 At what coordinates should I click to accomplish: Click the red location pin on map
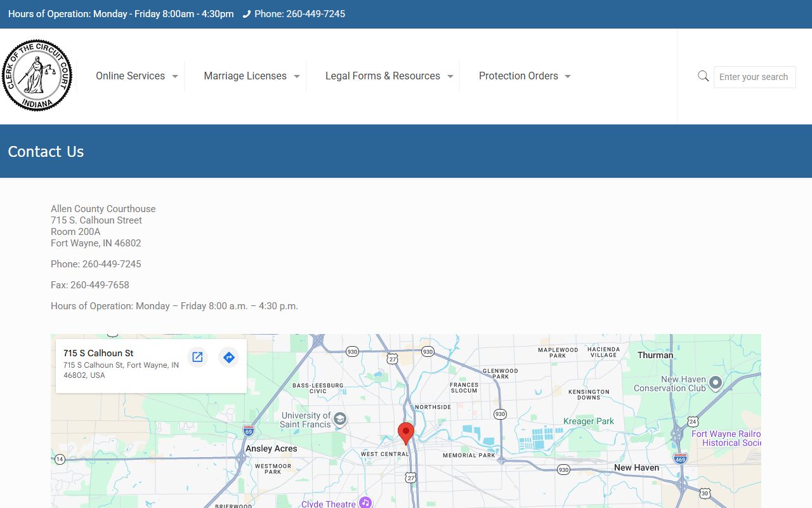pyautogui.click(x=406, y=434)
